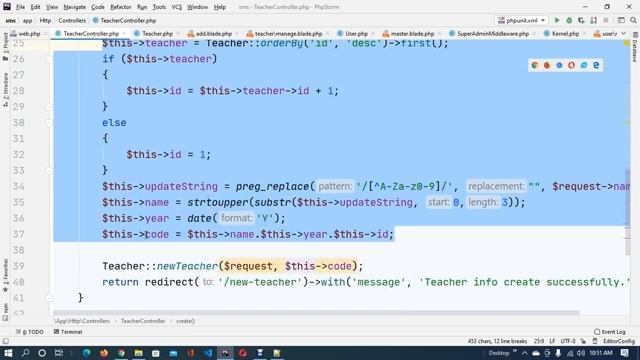
Task: Toggle tool window quick access icon
Action: click(x=5, y=341)
